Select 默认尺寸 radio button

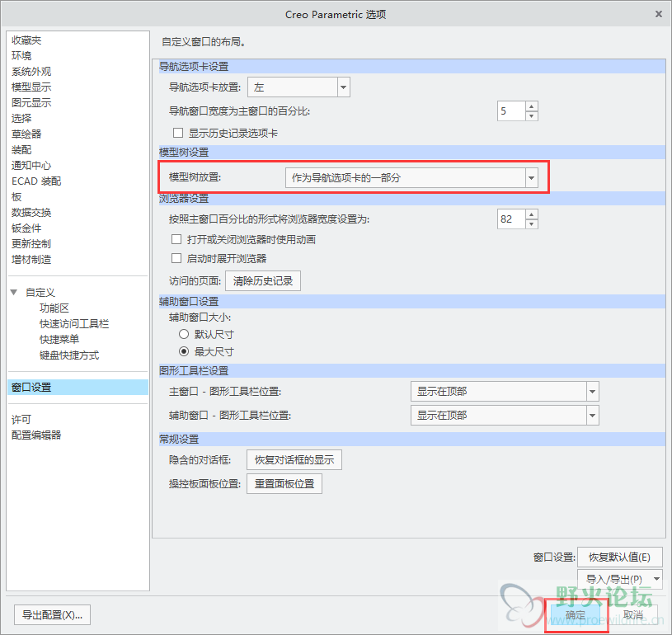184,334
